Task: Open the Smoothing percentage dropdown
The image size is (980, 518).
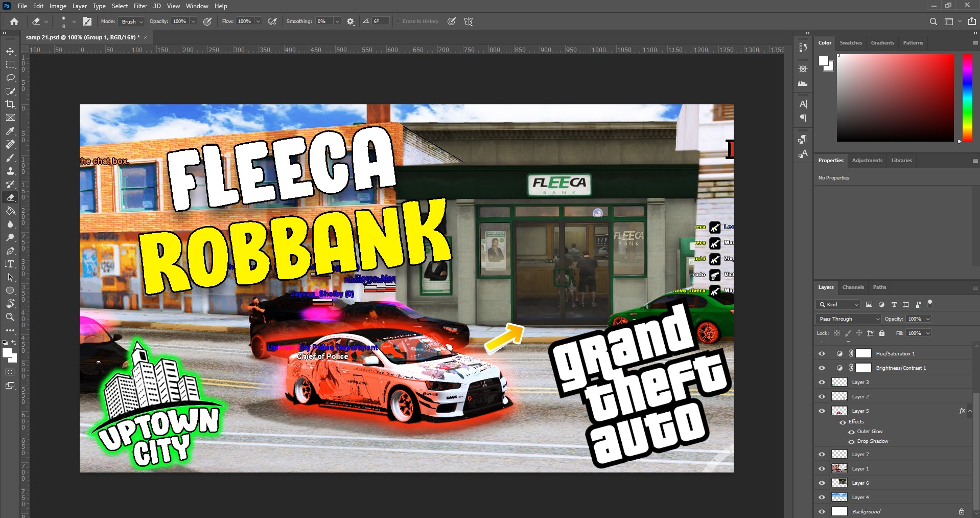Action: point(337,21)
